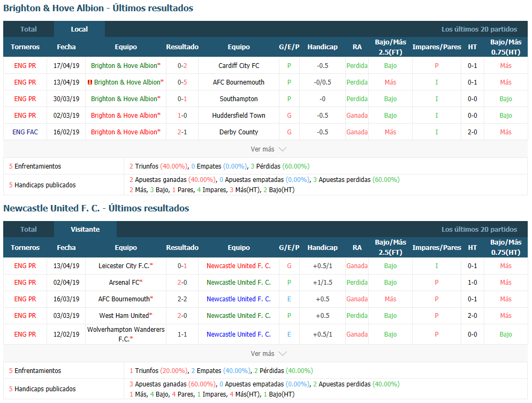Click the 2-1 result against Derby County
This screenshot has width=532, height=403.
[182, 132]
